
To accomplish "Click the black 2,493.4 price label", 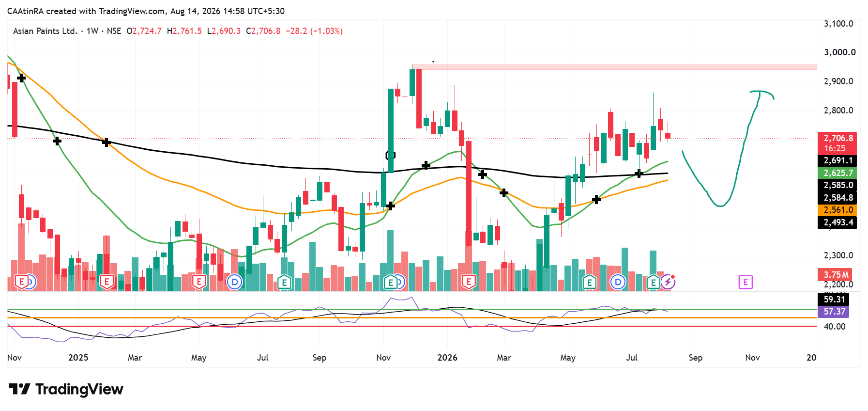I will point(837,222).
